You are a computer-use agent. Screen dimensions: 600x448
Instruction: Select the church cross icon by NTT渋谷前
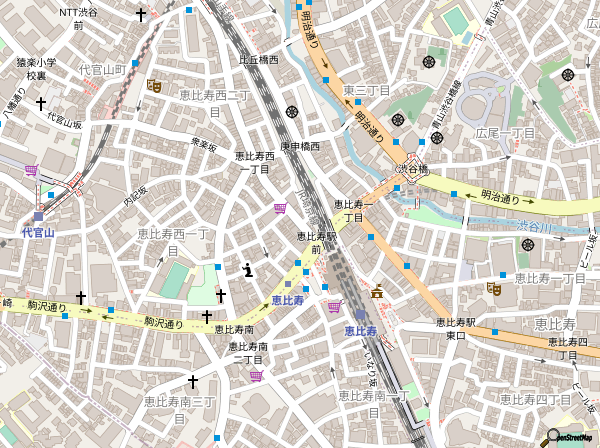click(141, 15)
